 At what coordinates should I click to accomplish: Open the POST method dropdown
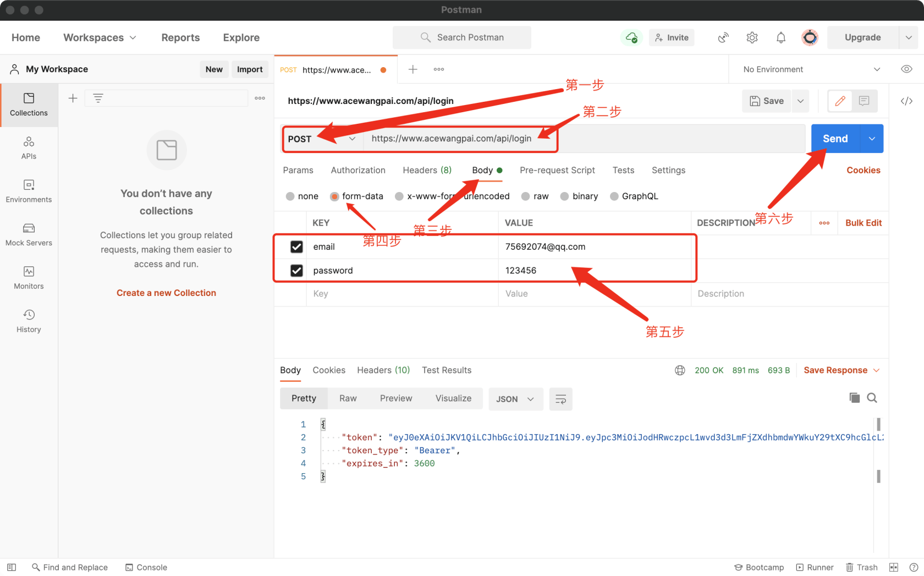coord(322,139)
